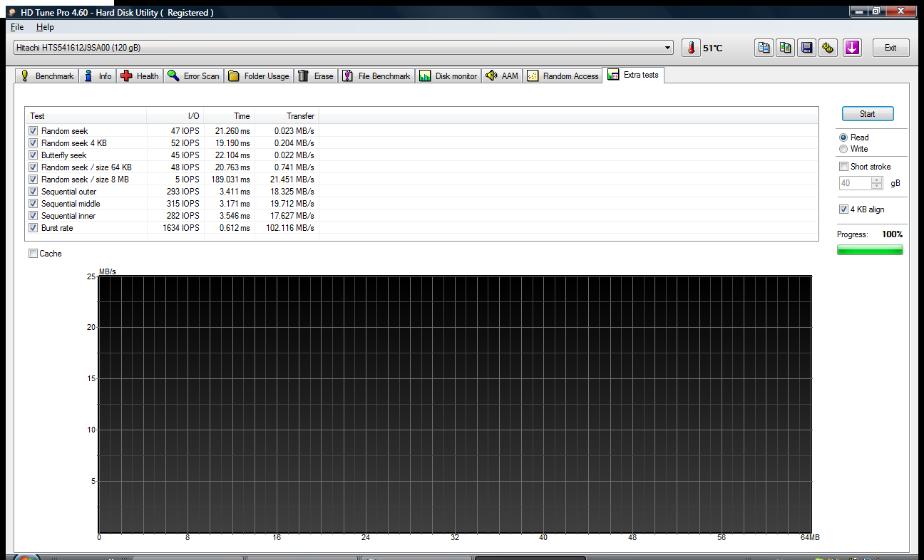
Task: Go to the Erase tab
Action: [x=316, y=76]
